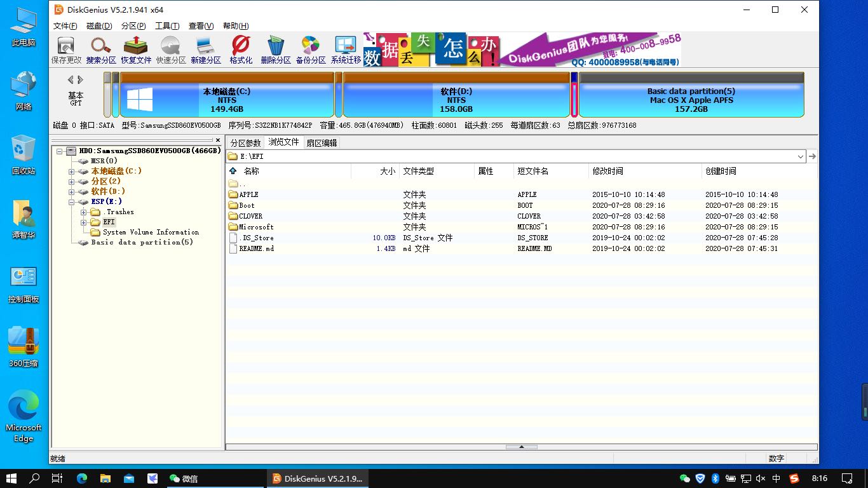The width and height of the screenshot is (868, 488).
Task: Go to previous disk with left arrow
Action: [x=71, y=80]
